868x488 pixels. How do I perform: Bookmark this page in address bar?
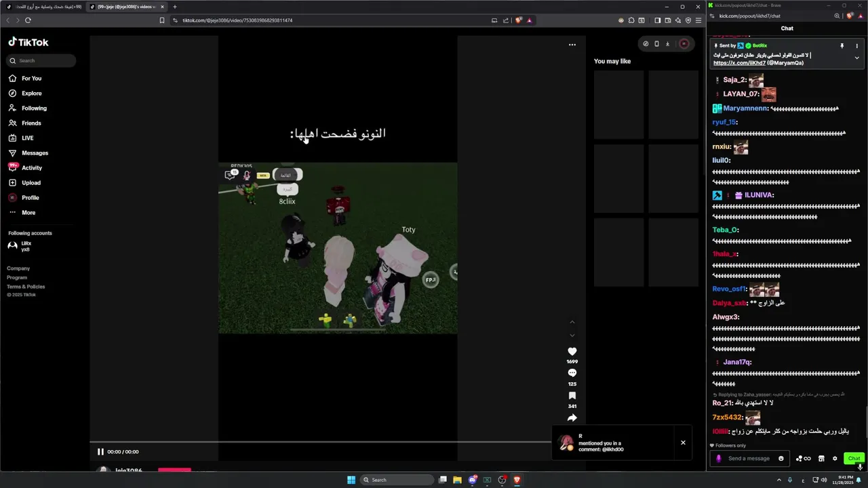coord(161,20)
